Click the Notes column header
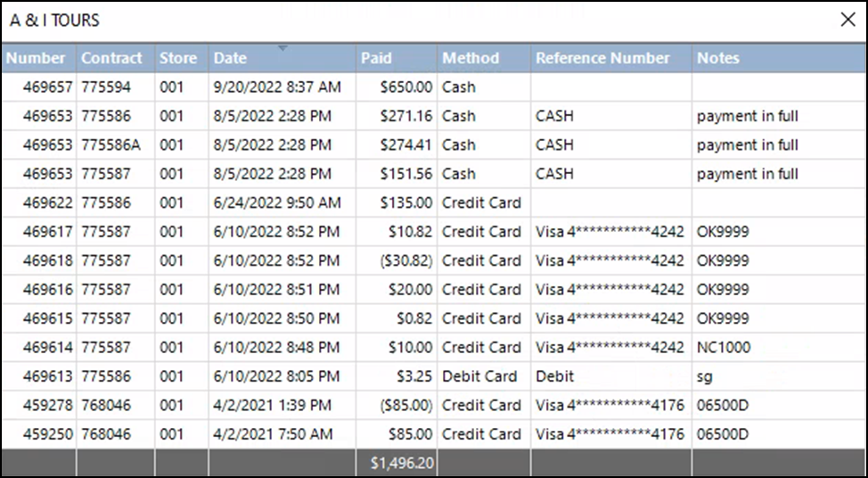Image resolution: width=868 pixels, height=478 pixels. click(x=718, y=58)
